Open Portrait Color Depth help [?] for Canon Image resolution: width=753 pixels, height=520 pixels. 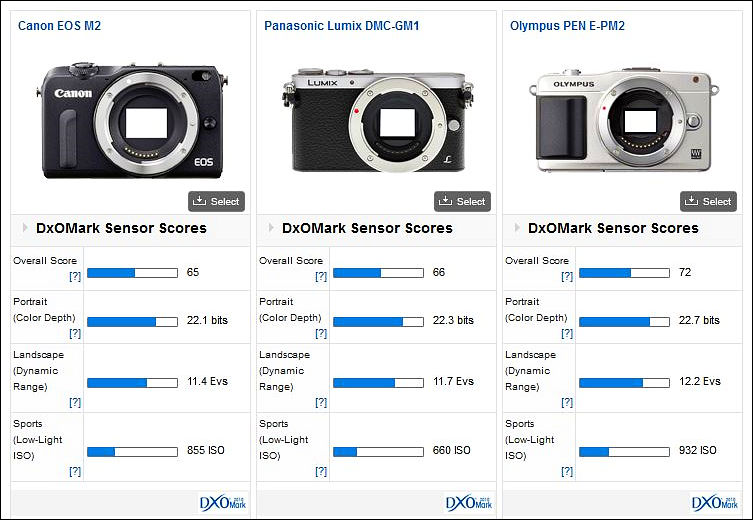coord(75,333)
